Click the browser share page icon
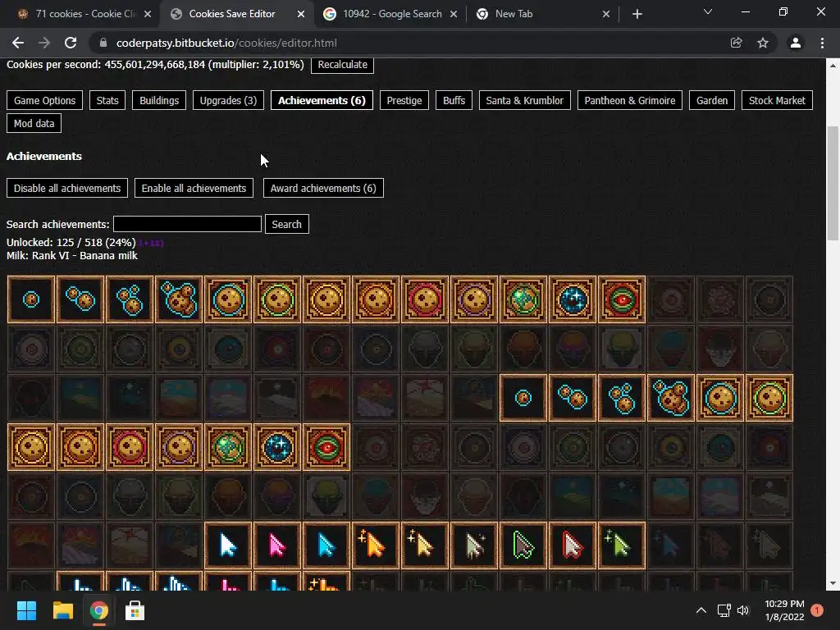 coord(737,43)
